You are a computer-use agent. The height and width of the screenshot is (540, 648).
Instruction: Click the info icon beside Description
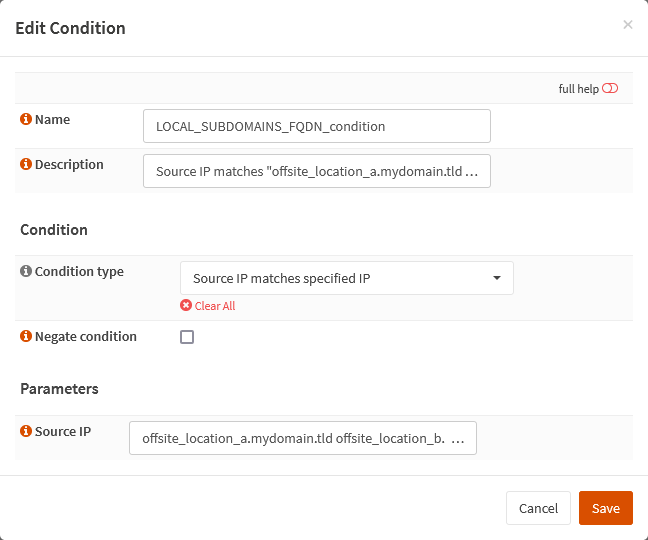click(x=26, y=165)
